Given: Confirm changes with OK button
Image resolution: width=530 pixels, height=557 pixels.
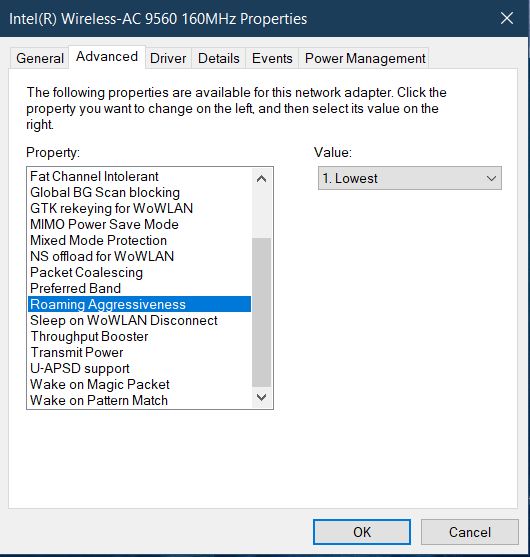Looking at the screenshot, I should (362, 532).
